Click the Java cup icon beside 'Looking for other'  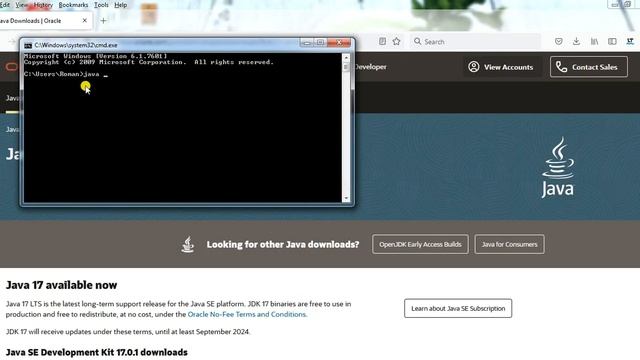(x=188, y=244)
